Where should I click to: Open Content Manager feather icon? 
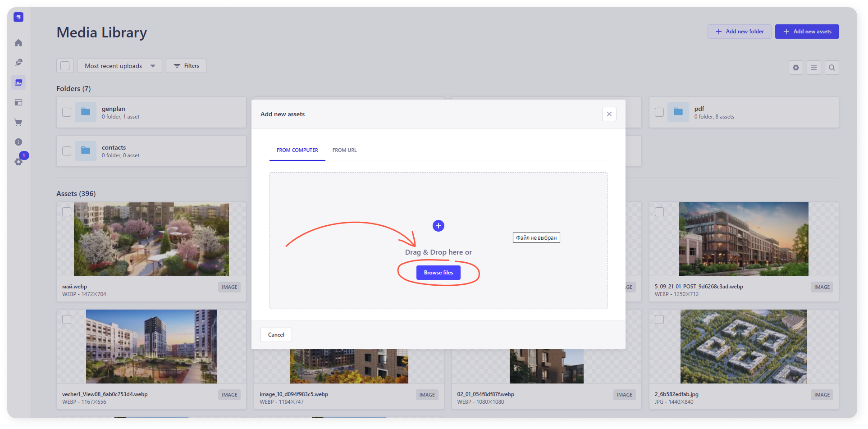(18, 63)
